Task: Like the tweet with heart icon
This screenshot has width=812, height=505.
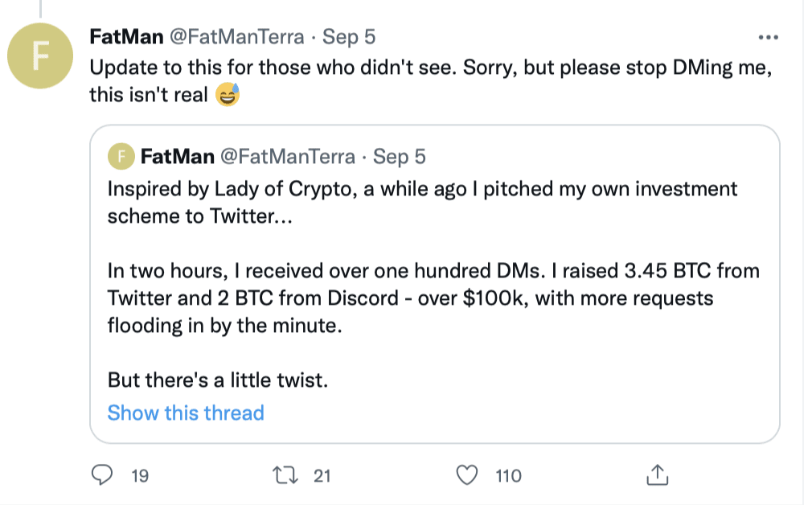Action: click(x=466, y=475)
